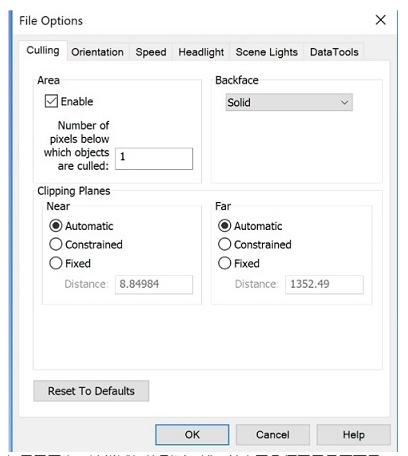Click the Far Distance field 1352.49
This screenshot has height=456, width=408.
tap(324, 284)
